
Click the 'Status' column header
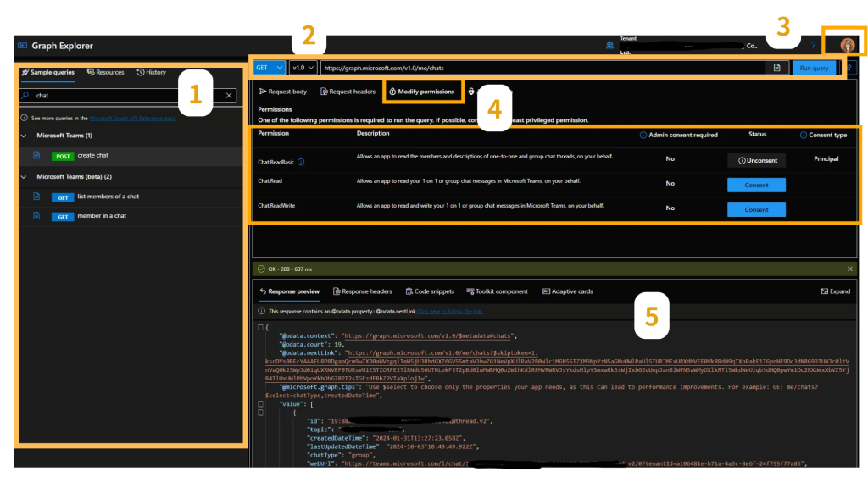point(757,135)
